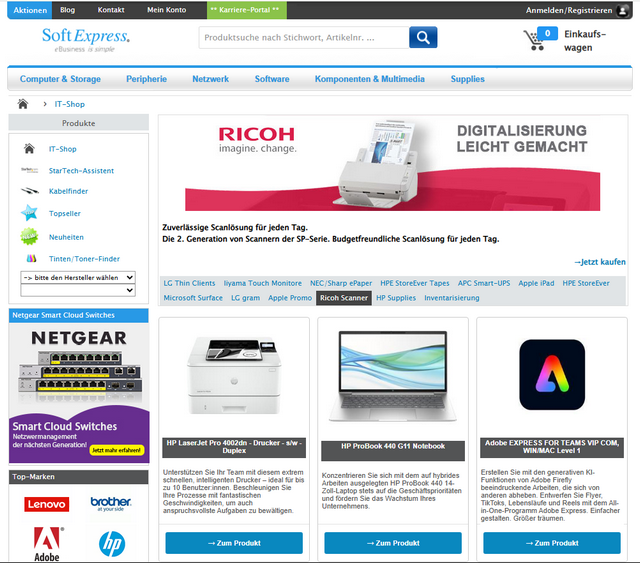Click the IT-Shop breadcrumb link
The height and width of the screenshot is (563, 640).
click(70, 104)
